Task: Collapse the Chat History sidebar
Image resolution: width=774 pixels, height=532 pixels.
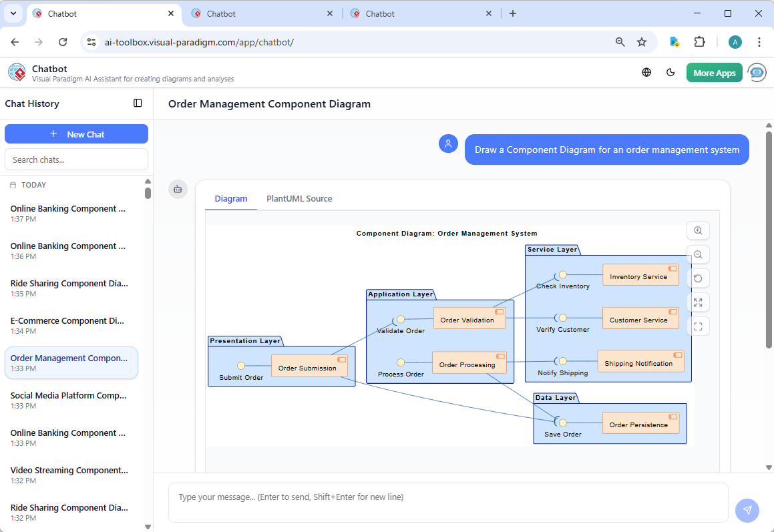Action: pyautogui.click(x=138, y=103)
